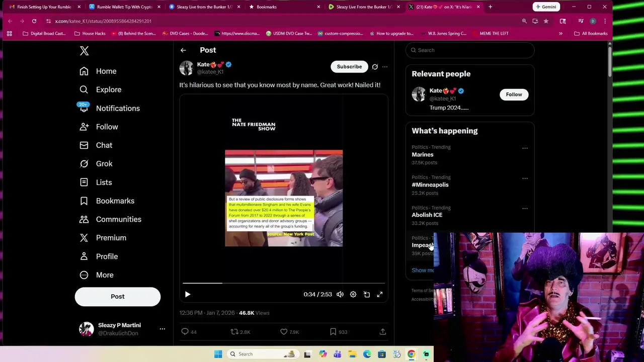This screenshot has height=362, width=644.
Task: Like the post showing 7.9K
Action: [x=289, y=332]
